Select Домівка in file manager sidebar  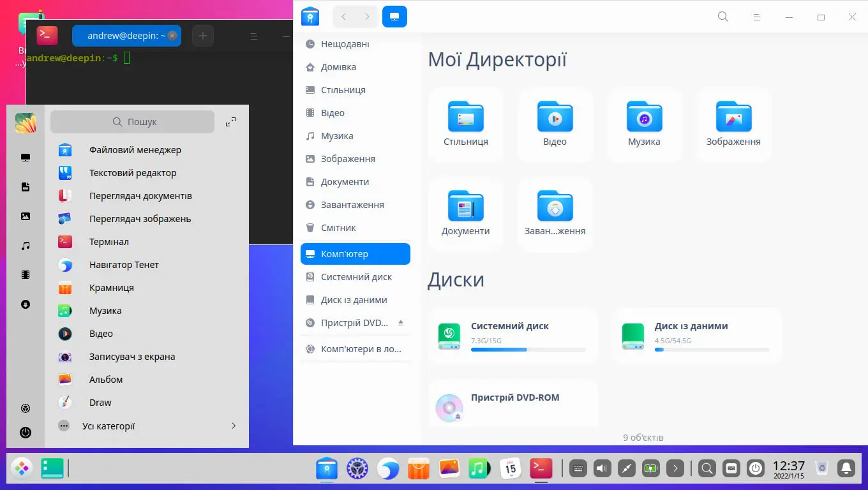(x=355, y=67)
